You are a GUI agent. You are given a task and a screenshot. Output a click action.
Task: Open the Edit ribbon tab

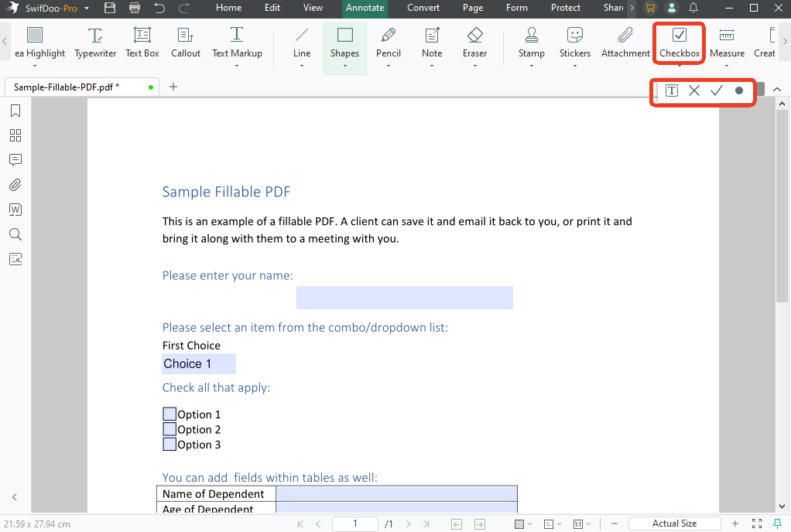pyautogui.click(x=272, y=8)
